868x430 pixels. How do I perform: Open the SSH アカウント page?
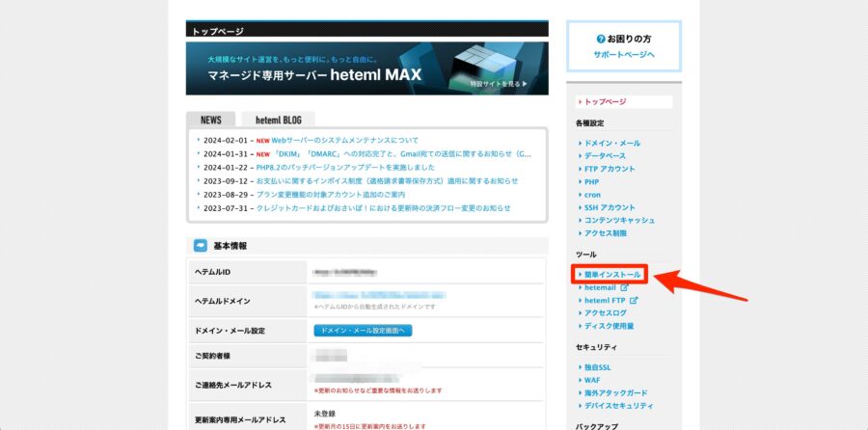point(610,207)
